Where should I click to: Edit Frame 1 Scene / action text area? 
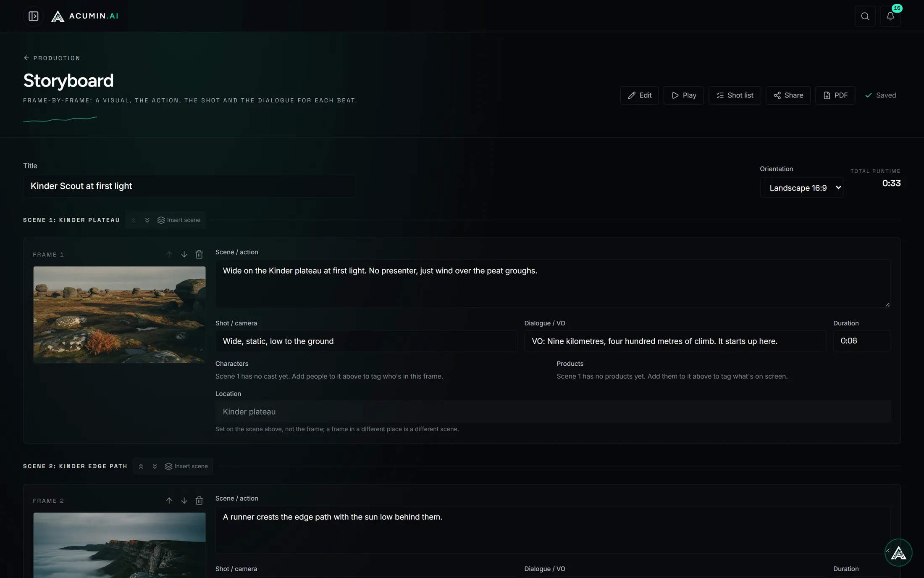(x=553, y=283)
